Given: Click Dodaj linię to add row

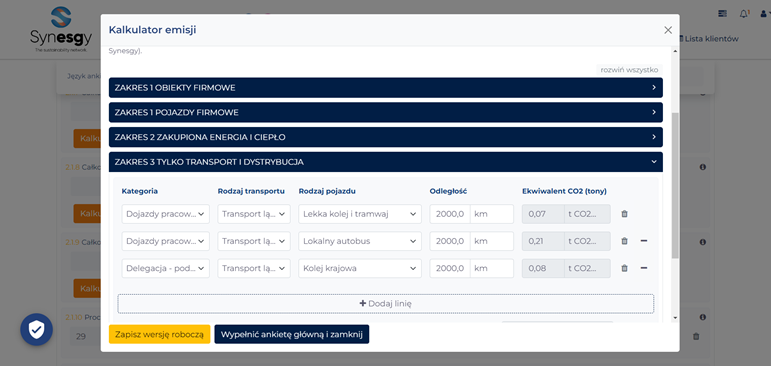Looking at the screenshot, I should [x=386, y=304].
